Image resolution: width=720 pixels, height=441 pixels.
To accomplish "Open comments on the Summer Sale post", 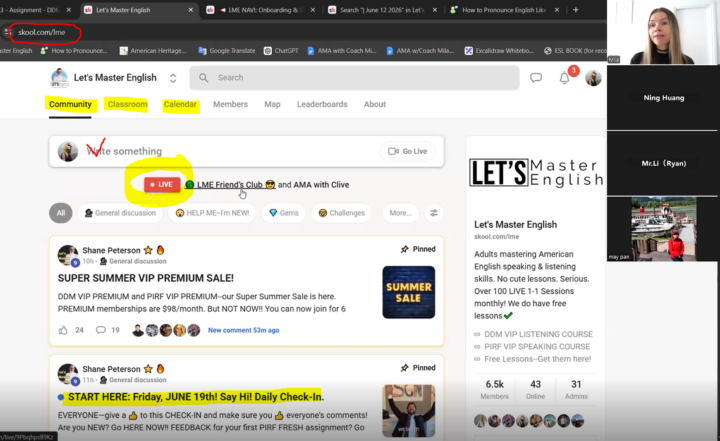I will pos(101,330).
